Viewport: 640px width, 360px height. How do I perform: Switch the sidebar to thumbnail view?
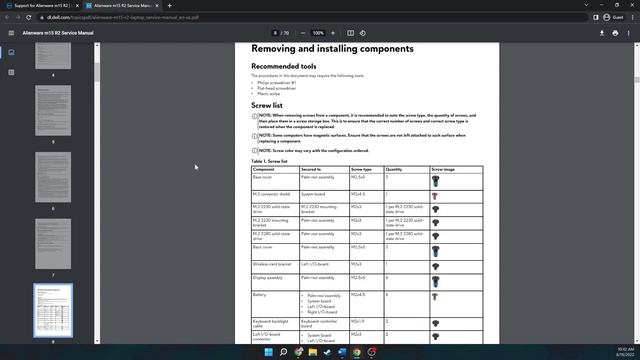(11, 52)
